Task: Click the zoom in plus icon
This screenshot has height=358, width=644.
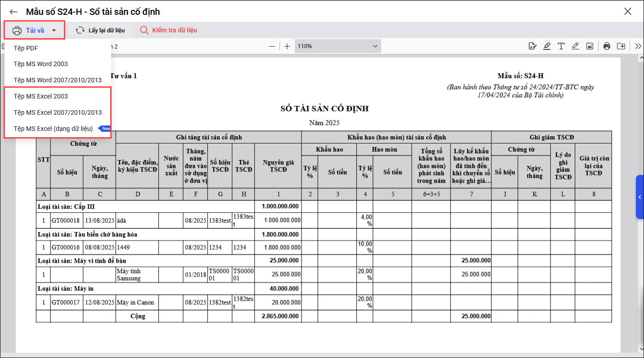Action: click(287, 46)
